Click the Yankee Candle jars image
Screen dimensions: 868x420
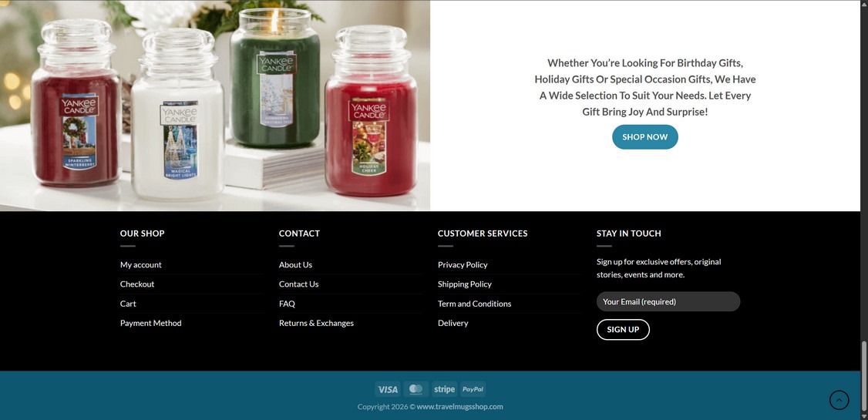(x=215, y=105)
